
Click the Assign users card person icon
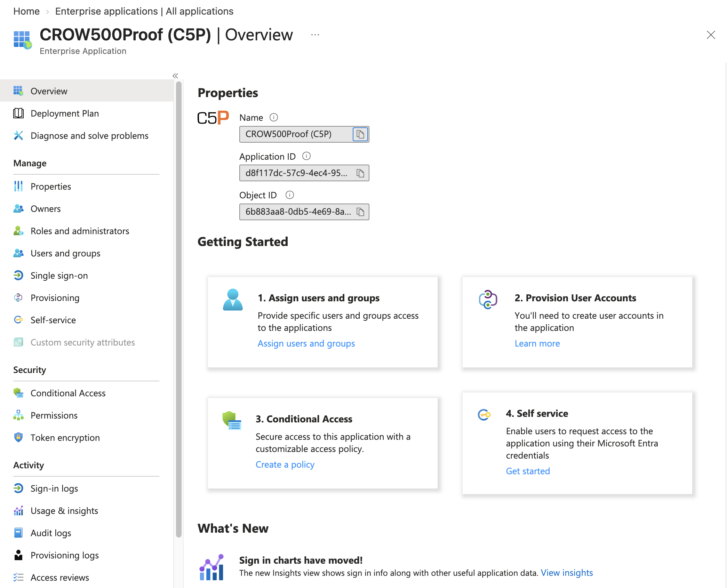(233, 300)
